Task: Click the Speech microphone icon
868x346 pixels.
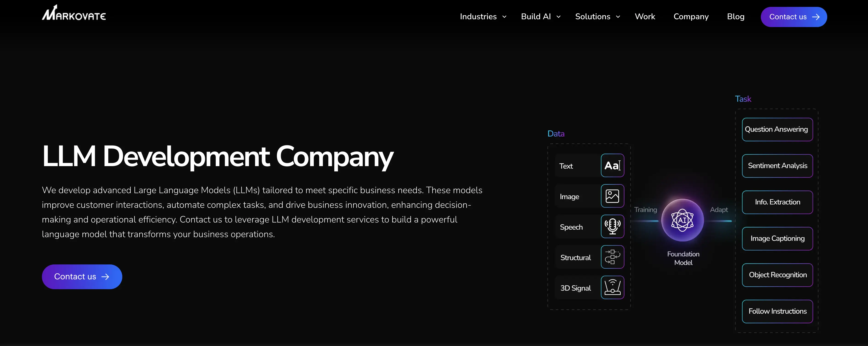Action: click(x=612, y=227)
